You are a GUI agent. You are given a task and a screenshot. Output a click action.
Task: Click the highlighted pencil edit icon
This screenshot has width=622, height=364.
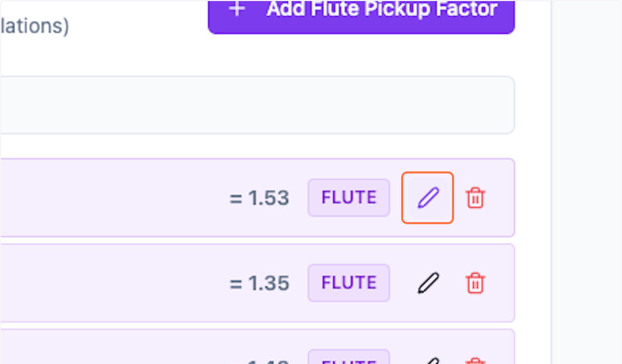pyautogui.click(x=427, y=197)
